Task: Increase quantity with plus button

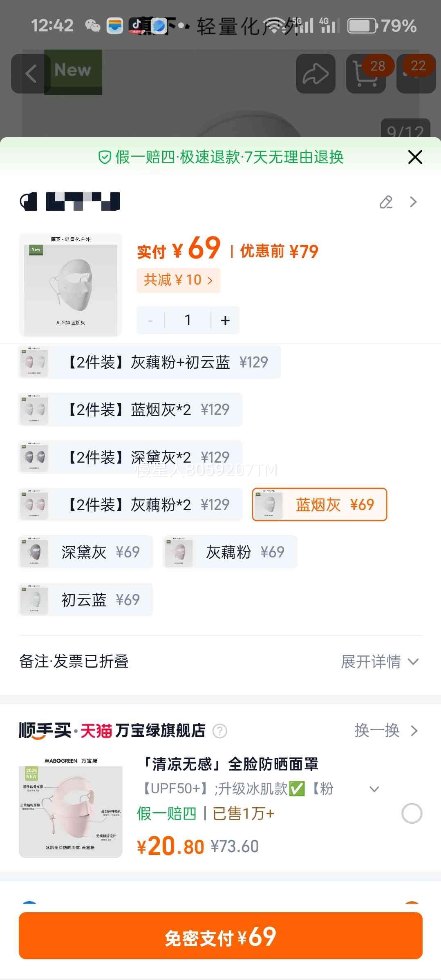Action: coord(225,321)
